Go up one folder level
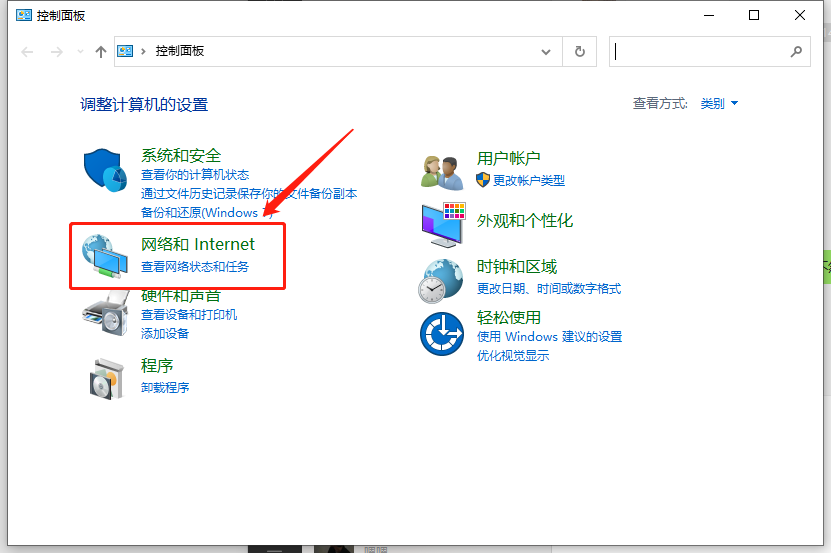 101,51
